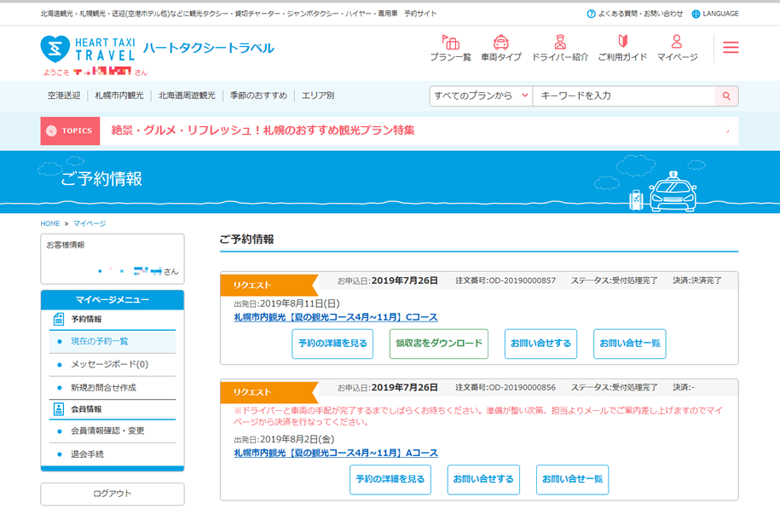Open 会員情報確認・変更 in sidebar
Viewport: 780px width, 532px height.
click(x=107, y=431)
